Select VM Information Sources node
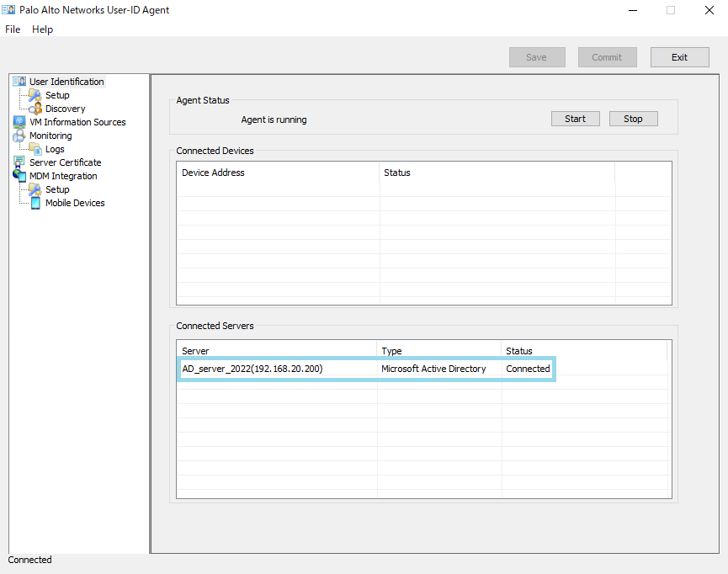Viewport: 728px width, 574px height. (77, 122)
